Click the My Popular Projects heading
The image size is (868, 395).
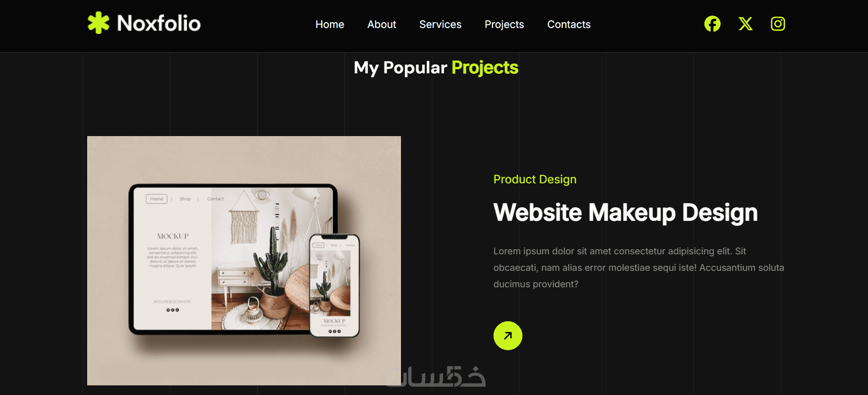pyautogui.click(x=436, y=68)
